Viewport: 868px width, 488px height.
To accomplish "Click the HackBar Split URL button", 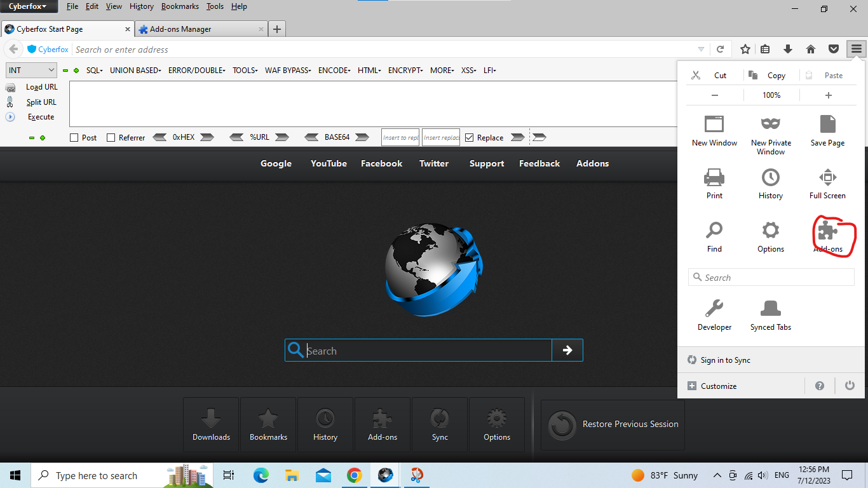I will click(41, 102).
